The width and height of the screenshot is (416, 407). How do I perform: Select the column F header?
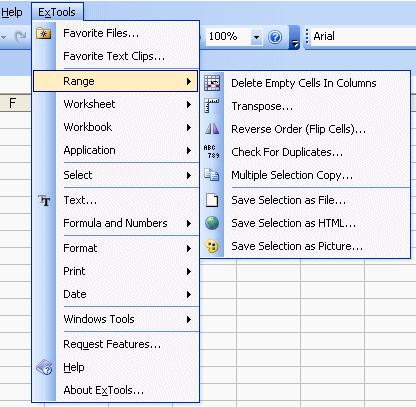[x=13, y=103]
